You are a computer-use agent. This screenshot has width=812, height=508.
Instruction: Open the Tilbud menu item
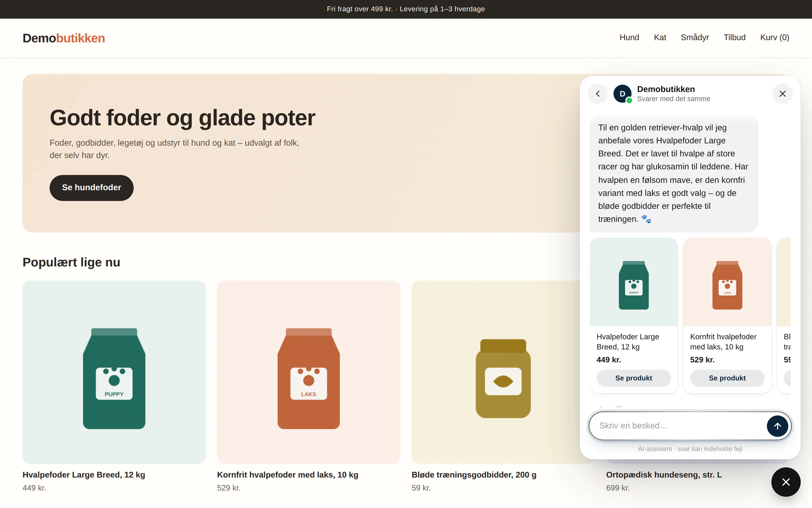point(734,38)
